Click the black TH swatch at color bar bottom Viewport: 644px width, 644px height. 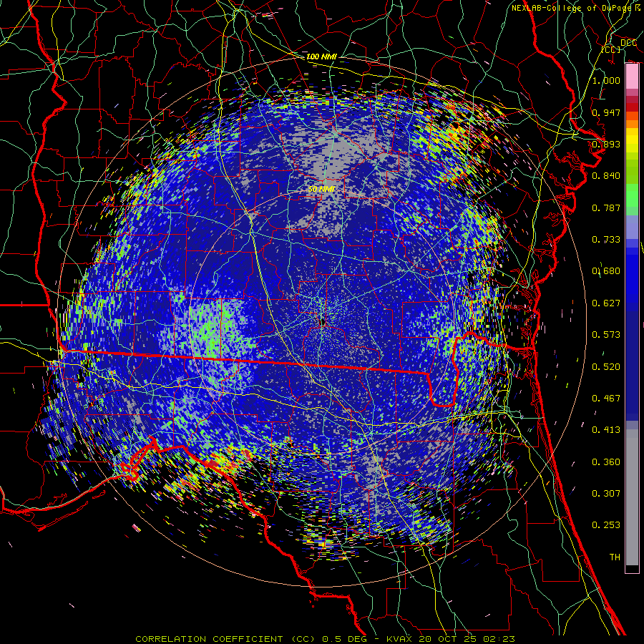(632, 568)
